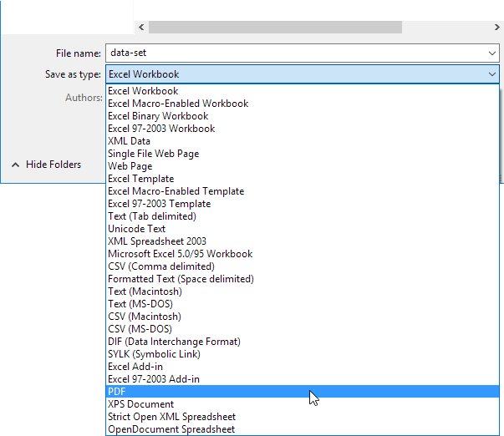Select Excel 97-2003 Add-in format

click(302, 379)
